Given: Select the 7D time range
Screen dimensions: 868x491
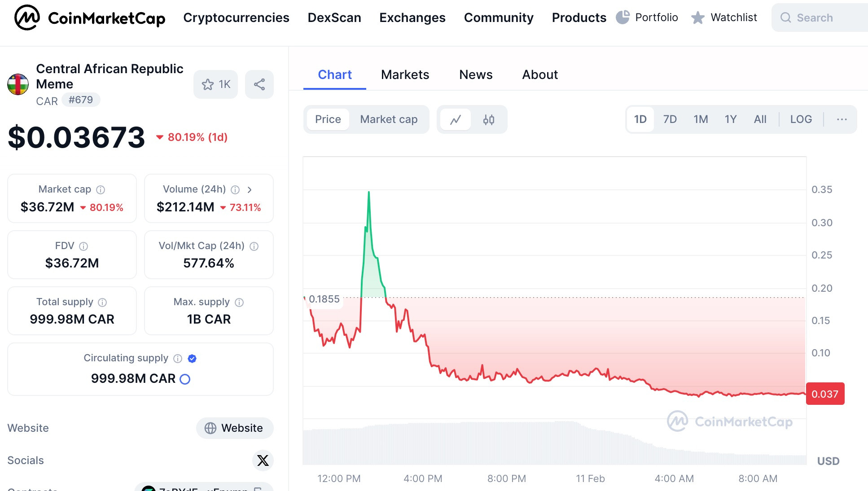Looking at the screenshot, I should (x=670, y=119).
